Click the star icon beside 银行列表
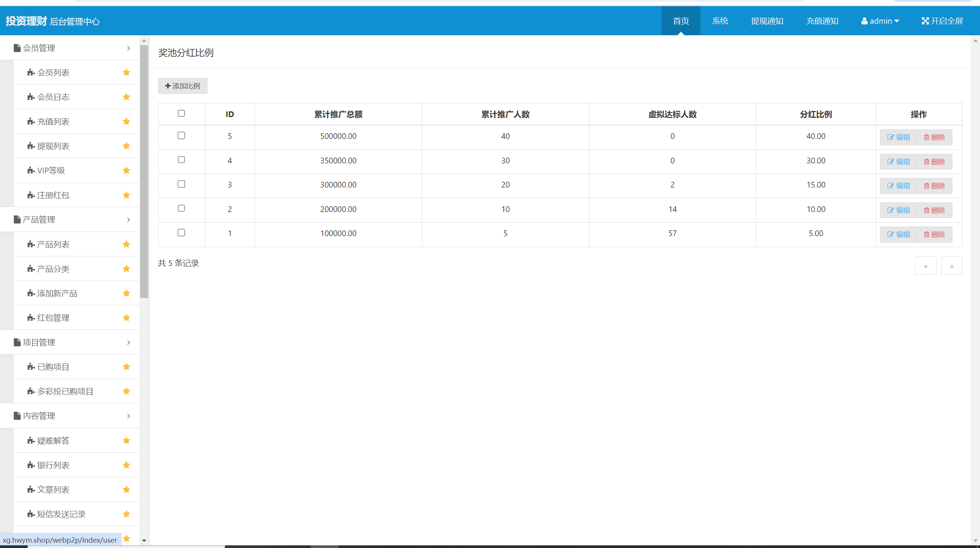This screenshot has width=980, height=548. (126, 465)
